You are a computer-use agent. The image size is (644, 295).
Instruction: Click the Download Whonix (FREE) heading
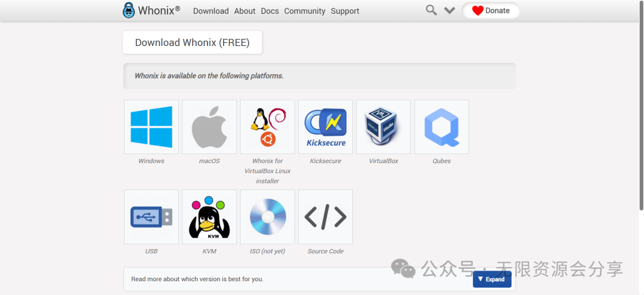point(192,42)
